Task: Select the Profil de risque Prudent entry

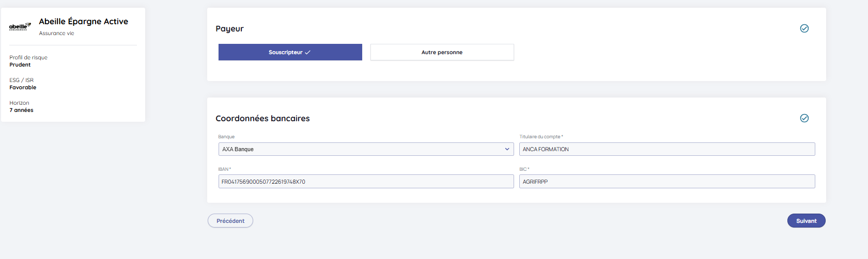Action: coord(28,61)
